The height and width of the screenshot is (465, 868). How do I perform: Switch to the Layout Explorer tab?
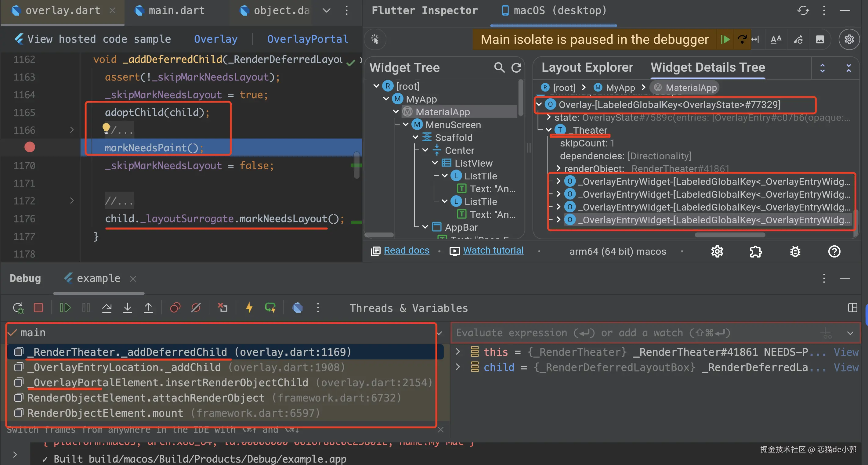point(587,67)
